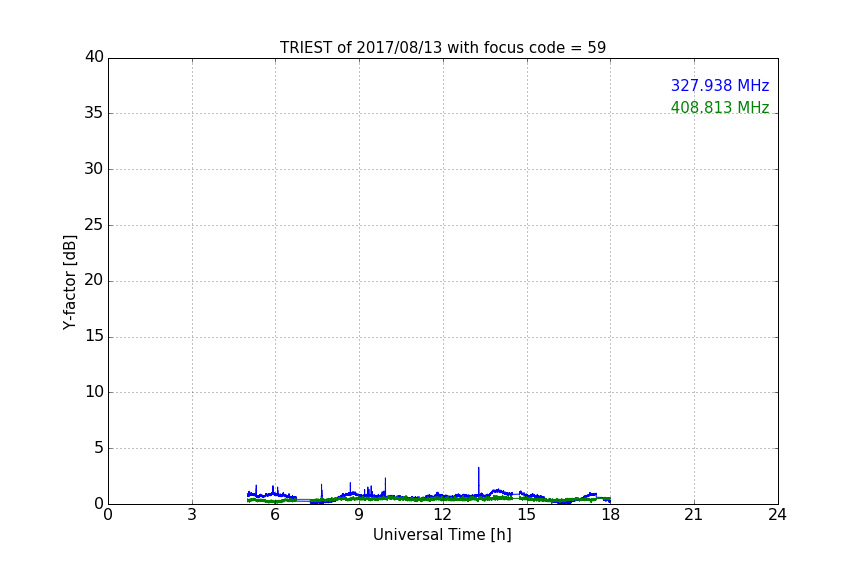Image resolution: width=864 pixels, height=576 pixels.
Task: Click the blue spike just before 10 h
Action: point(385,486)
